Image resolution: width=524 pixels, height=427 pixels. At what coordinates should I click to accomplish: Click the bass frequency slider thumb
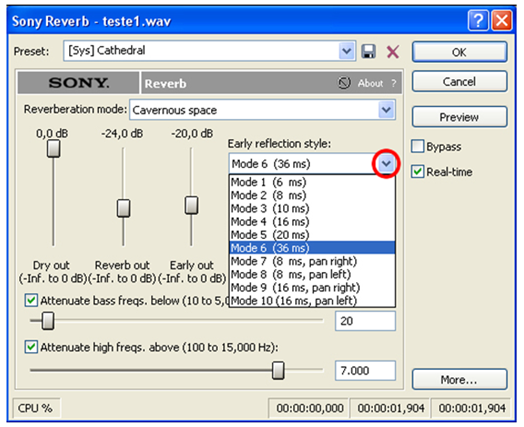tap(48, 321)
